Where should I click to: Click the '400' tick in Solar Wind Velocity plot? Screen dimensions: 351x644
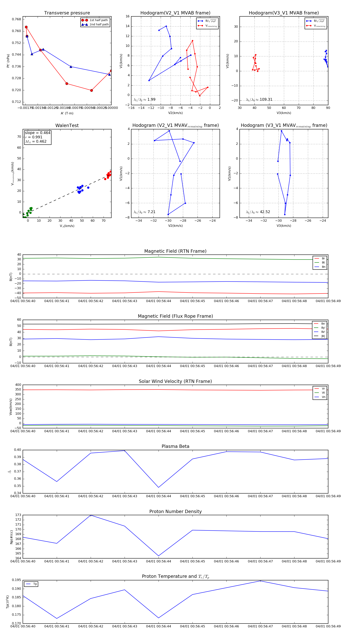[x=18, y=385]
